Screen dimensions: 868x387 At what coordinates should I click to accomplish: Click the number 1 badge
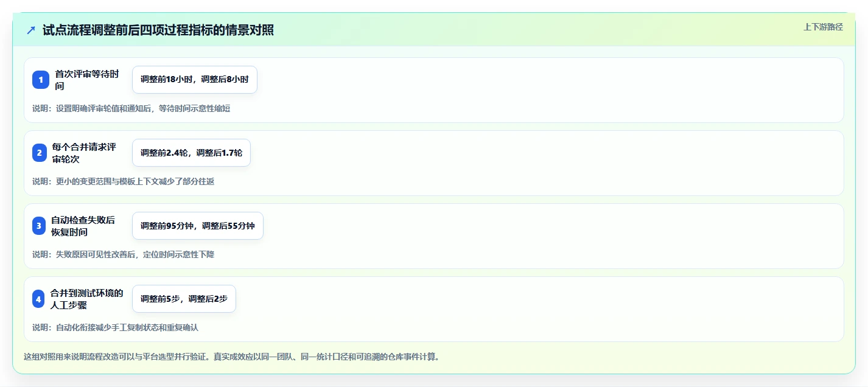pyautogui.click(x=41, y=80)
